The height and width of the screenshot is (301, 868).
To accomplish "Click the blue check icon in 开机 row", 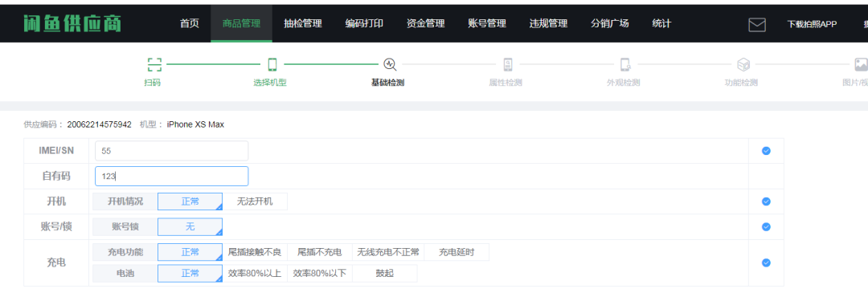I will tap(766, 201).
